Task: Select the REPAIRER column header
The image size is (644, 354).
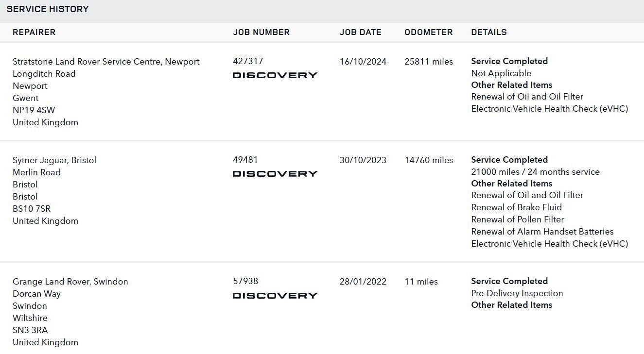Action: click(x=34, y=32)
